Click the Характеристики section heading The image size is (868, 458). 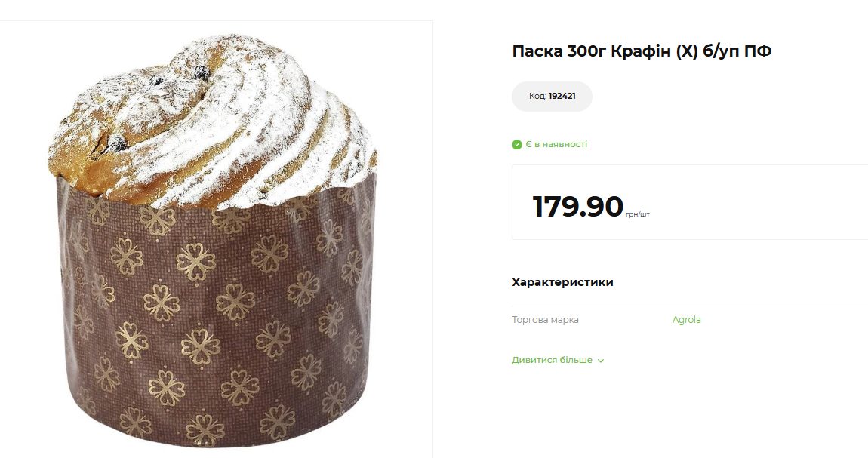click(x=562, y=281)
